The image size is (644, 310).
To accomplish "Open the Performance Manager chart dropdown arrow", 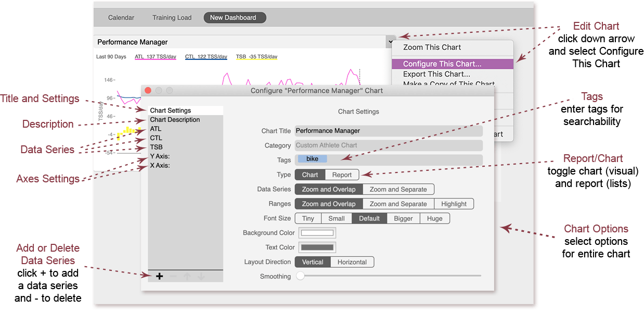I will [x=391, y=41].
